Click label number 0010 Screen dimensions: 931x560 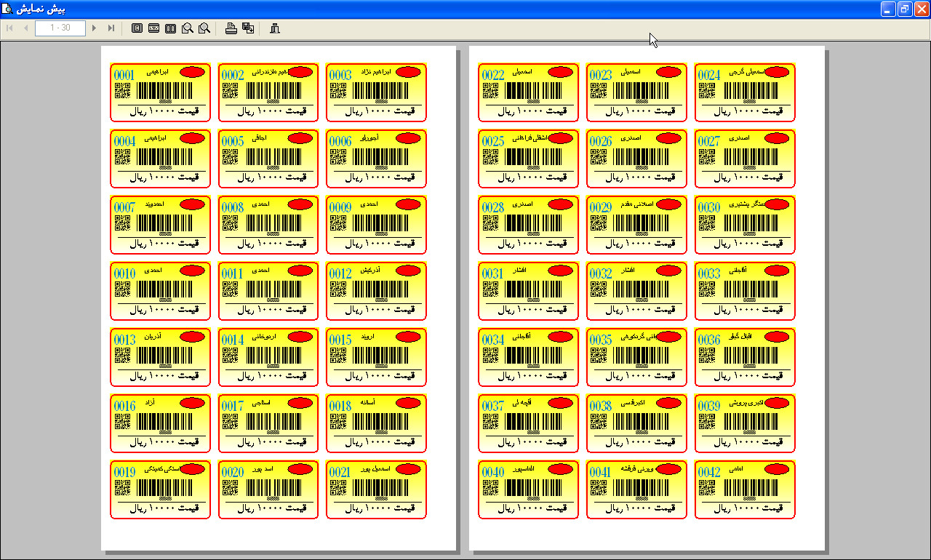(x=124, y=273)
